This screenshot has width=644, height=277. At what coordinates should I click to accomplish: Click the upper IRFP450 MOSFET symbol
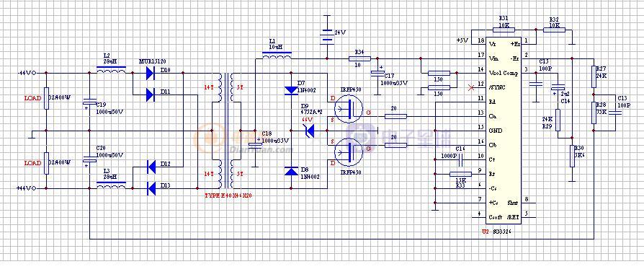pos(348,109)
